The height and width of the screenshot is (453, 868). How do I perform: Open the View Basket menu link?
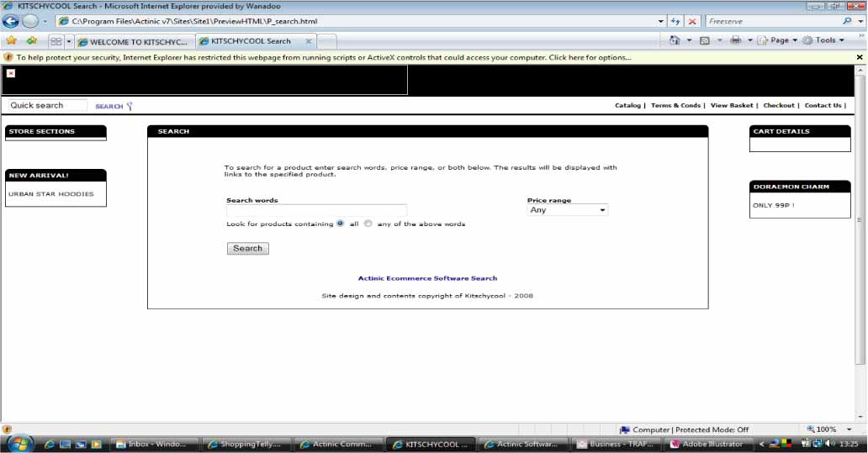(731, 106)
